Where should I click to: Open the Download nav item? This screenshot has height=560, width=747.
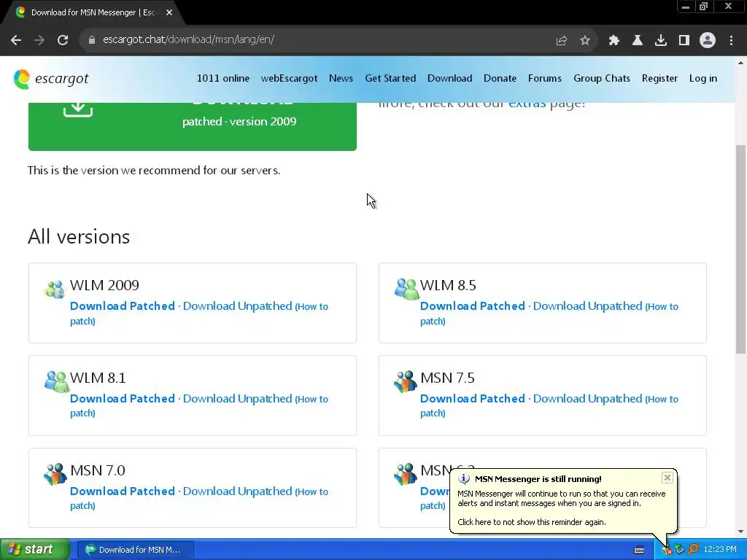(449, 79)
